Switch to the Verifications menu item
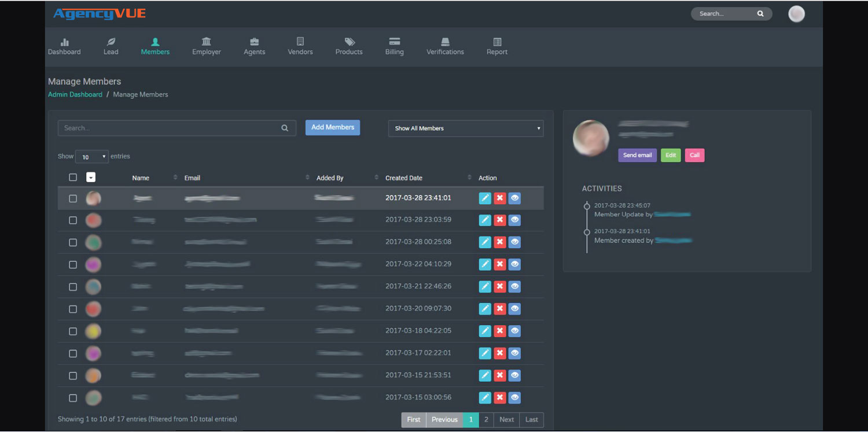The height and width of the screenshot is (432, 868). (x=445, y=47)
